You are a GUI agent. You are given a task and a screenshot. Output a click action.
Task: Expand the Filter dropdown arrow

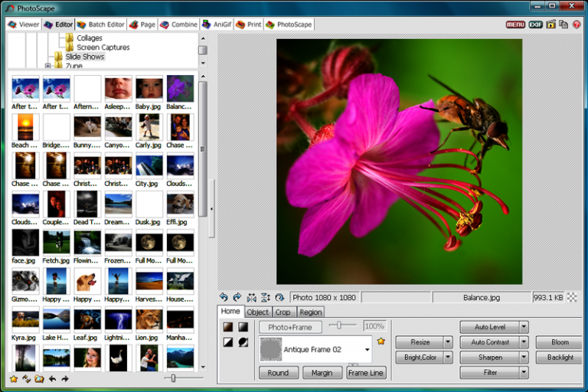[524, 373]
